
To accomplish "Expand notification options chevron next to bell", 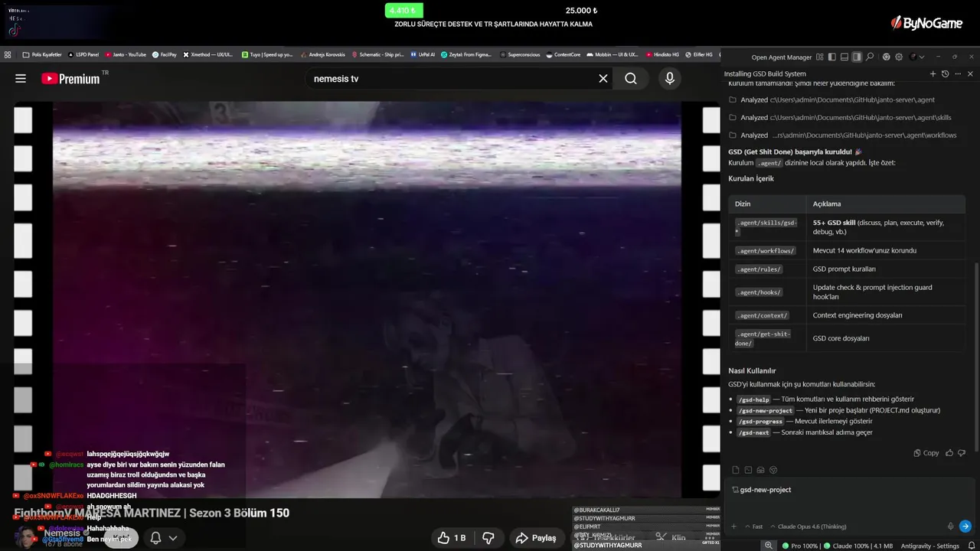I will (173, 538).
